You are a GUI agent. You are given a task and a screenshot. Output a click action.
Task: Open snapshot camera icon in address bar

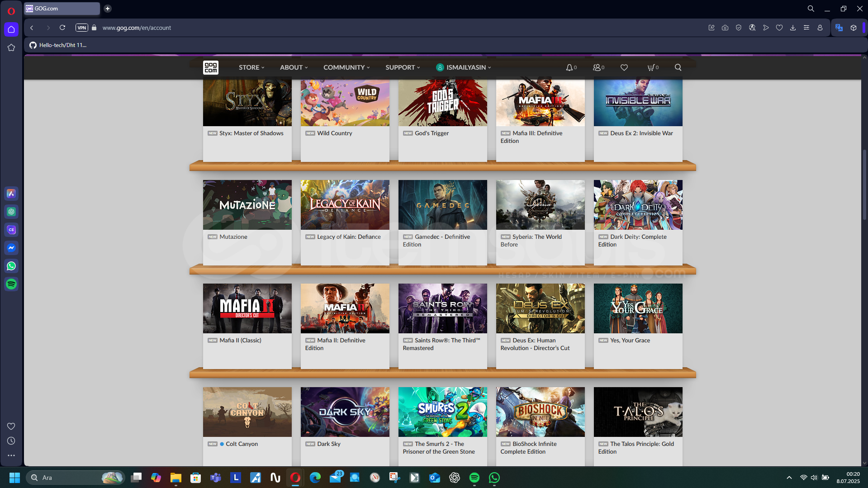(725, 28)
